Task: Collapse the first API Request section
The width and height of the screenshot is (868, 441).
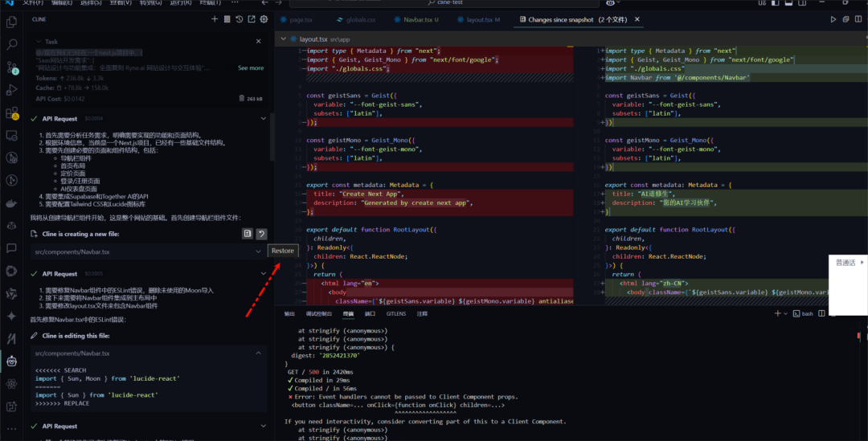Action: [263, 119]
